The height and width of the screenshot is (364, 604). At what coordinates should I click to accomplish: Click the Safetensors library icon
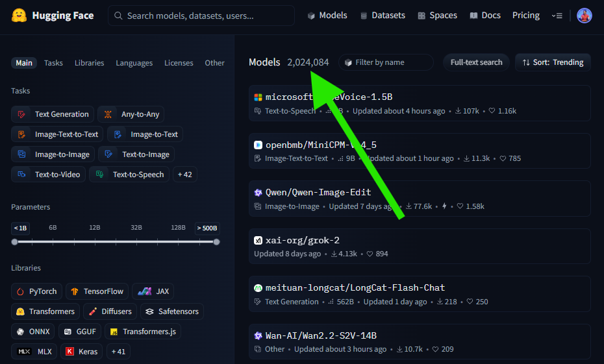(x=149, y=311)
